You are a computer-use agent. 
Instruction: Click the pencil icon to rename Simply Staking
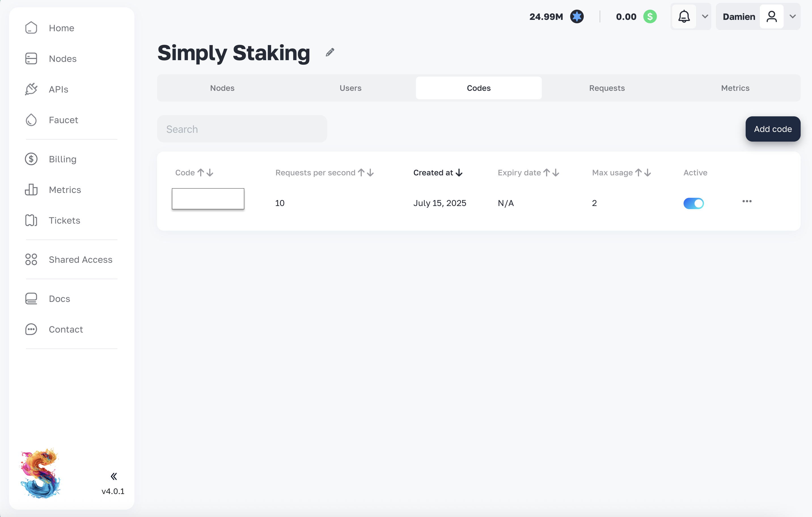click(x=330, y=52)
